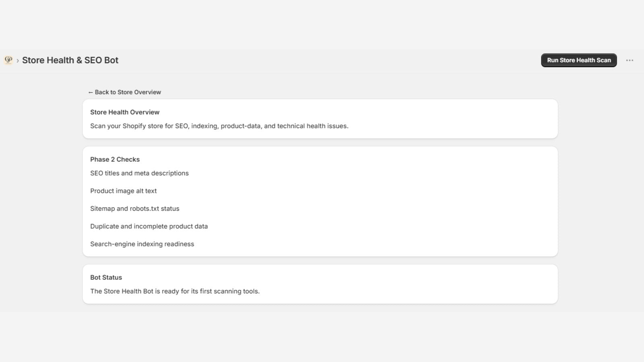The height and width of the screenshot is (362, 644).
Task: Click the Scan your Shopify store description
Action: click(219, 126)
